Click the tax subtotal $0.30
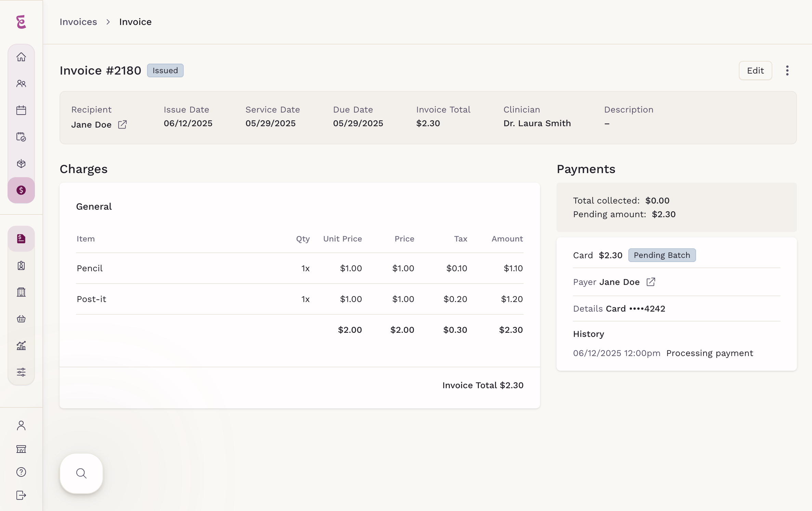 tap(455, 330)
